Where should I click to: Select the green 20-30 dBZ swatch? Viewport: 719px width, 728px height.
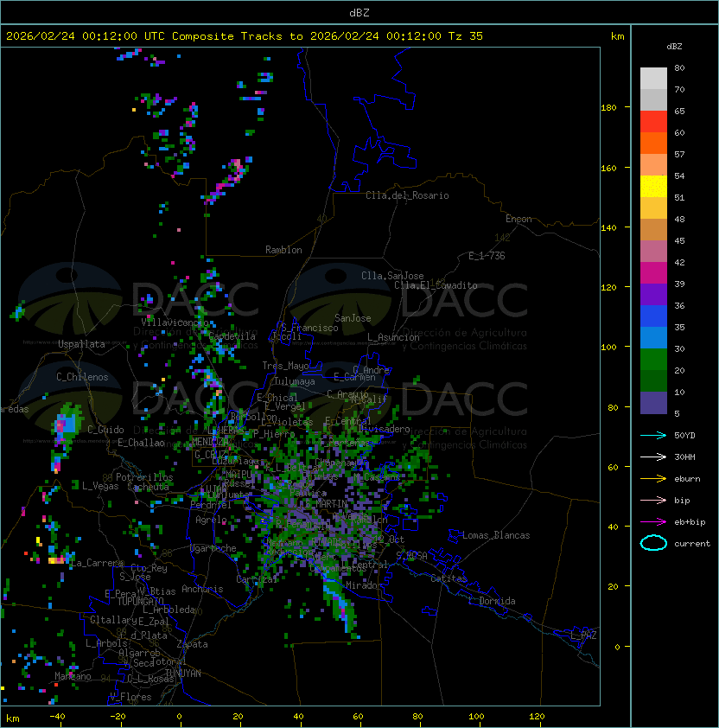pyautogui.click(x=653, y=359)
